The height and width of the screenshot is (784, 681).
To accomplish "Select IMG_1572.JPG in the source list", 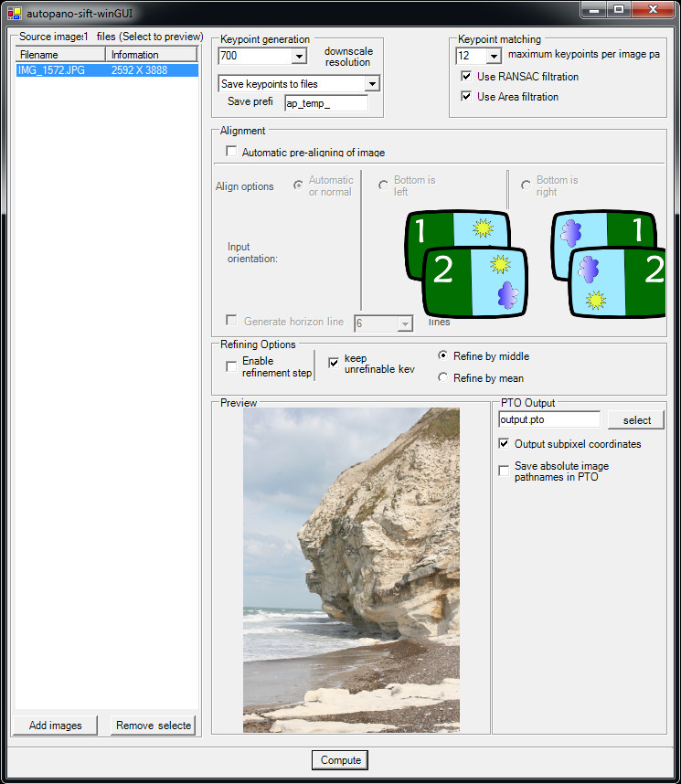I will pyautogui.click(x=51, y=70).
